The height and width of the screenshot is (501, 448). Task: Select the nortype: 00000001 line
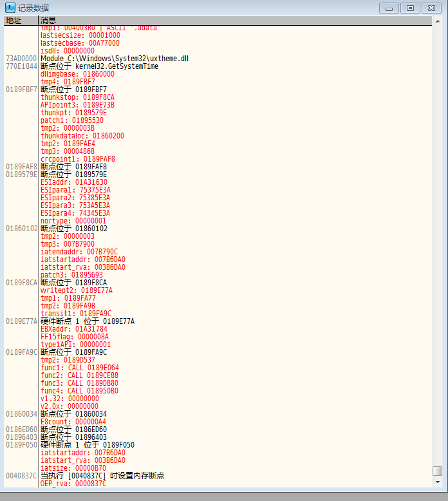point(73,221)
